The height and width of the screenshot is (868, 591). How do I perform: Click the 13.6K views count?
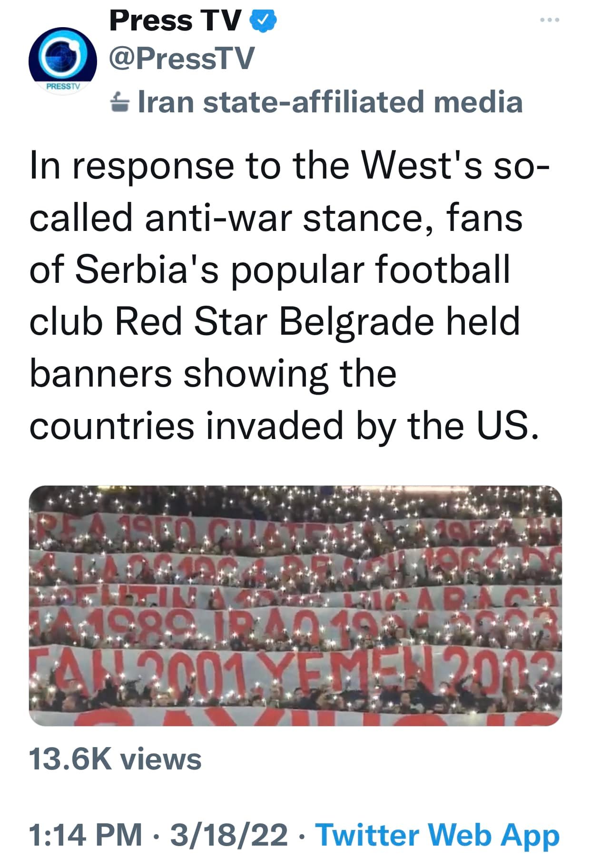115,758
